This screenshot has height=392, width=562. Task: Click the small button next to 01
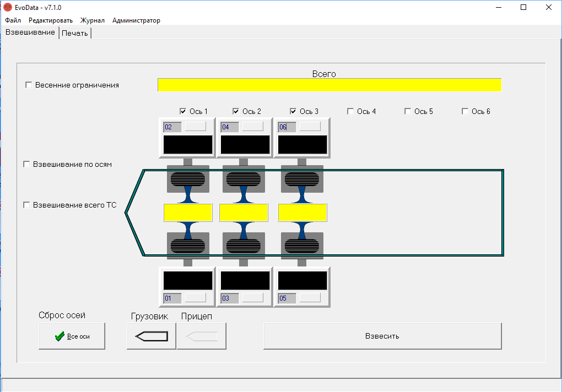(x=196, y=297)
